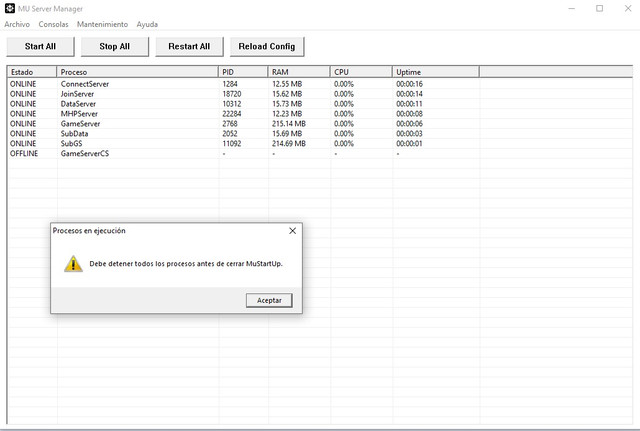Sort by the Uptime column header
This screenshot has width=640, height=431.
click(x=436, y=72)
